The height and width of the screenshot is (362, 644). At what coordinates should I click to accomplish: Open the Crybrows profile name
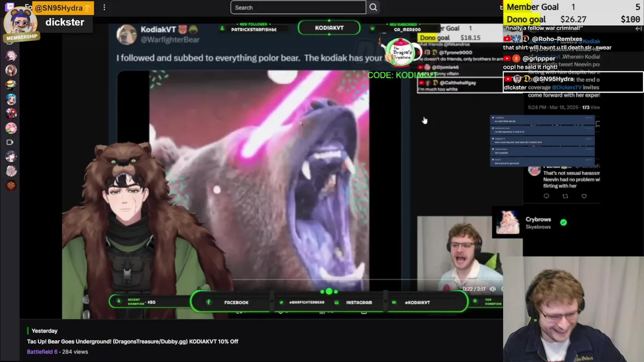pos(538,219)
